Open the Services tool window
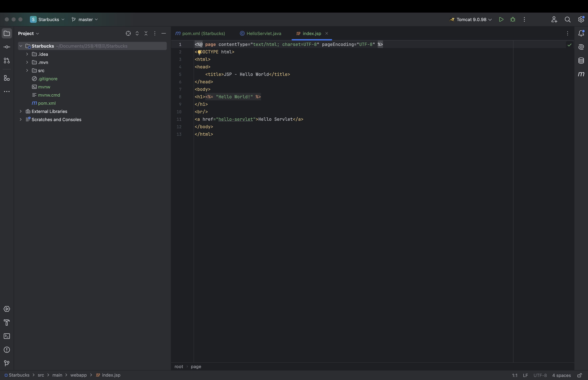Image resolution: width=588 pixels, height=380 pixels. tap(7, 309)
